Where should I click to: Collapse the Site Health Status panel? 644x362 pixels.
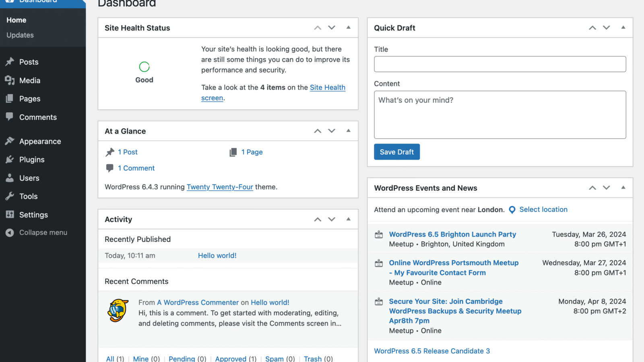(x=348, y=27)
